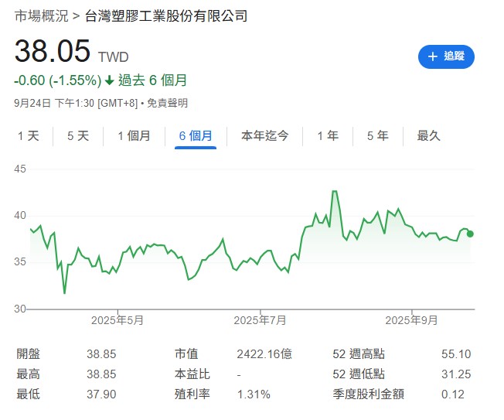Select the 5 天 range tab

click(78, 135)
